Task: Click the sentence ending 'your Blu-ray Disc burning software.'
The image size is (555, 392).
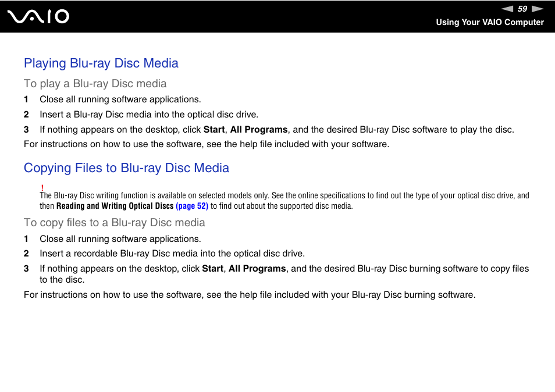Action: (250, 295)
